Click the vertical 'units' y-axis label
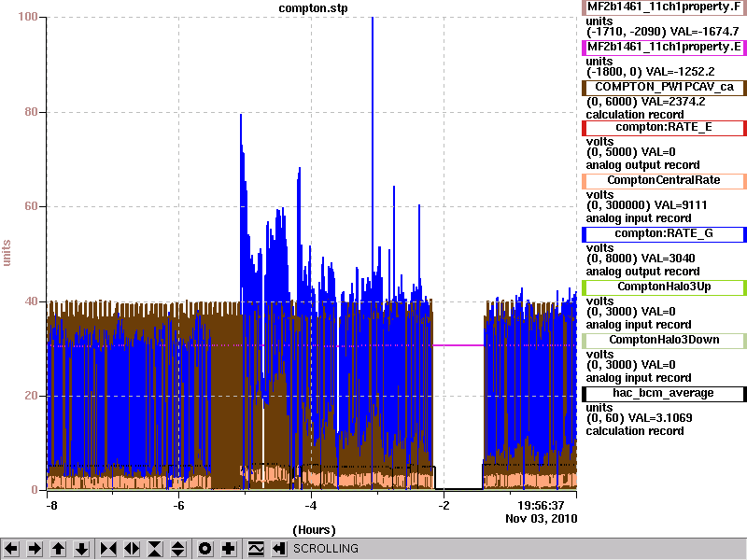 point(7,253)
